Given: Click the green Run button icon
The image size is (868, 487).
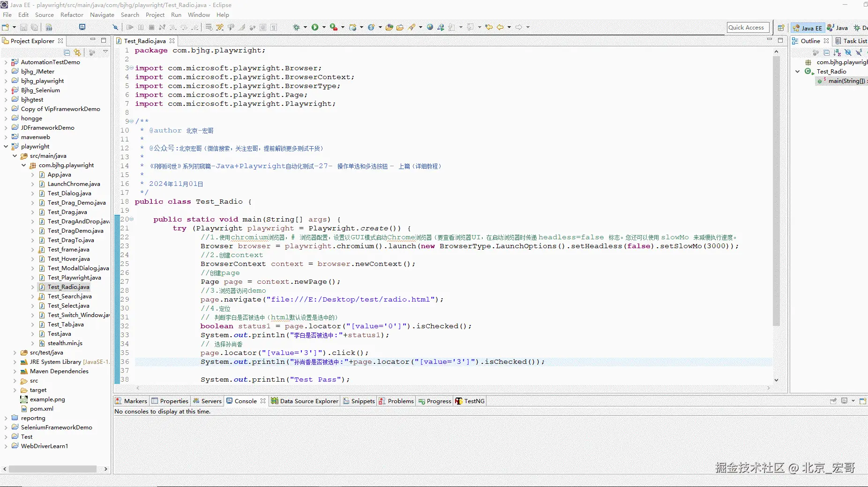Looking at the screenshot, I should pos(315,27).
